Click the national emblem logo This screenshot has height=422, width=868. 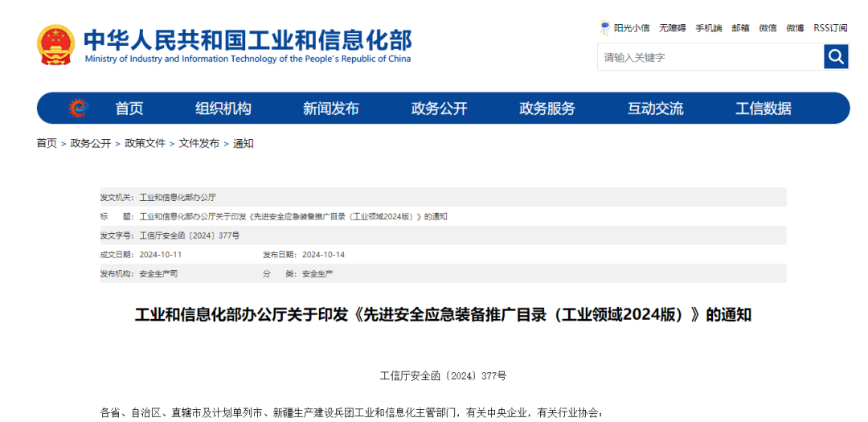click(56, 44)
